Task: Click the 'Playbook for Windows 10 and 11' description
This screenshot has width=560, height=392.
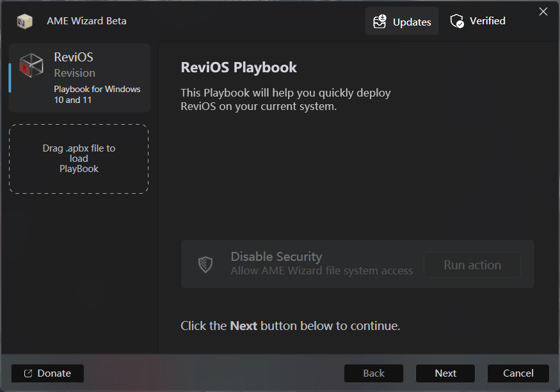Action: (x=97, y=95)
